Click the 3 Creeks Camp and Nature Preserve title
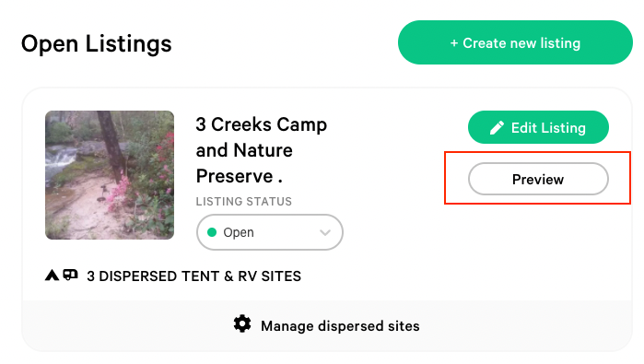This screenshot has height=364, width=644. tap(262, 150)
